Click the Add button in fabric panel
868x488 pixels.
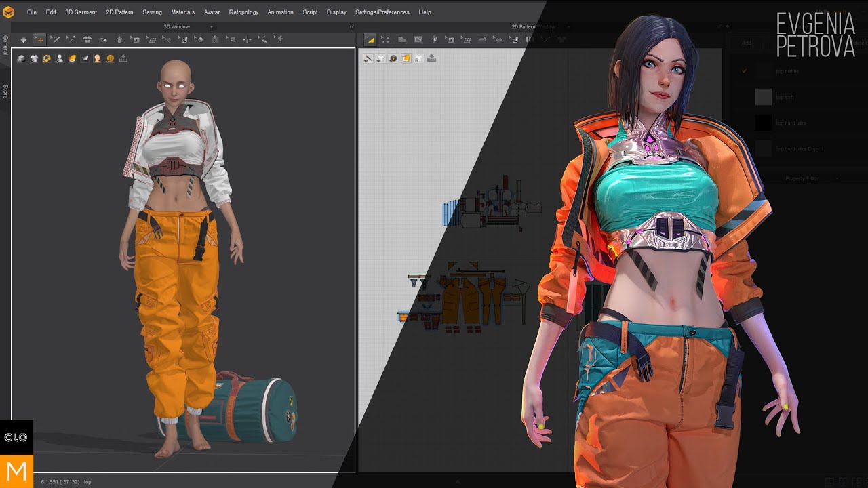747,43
